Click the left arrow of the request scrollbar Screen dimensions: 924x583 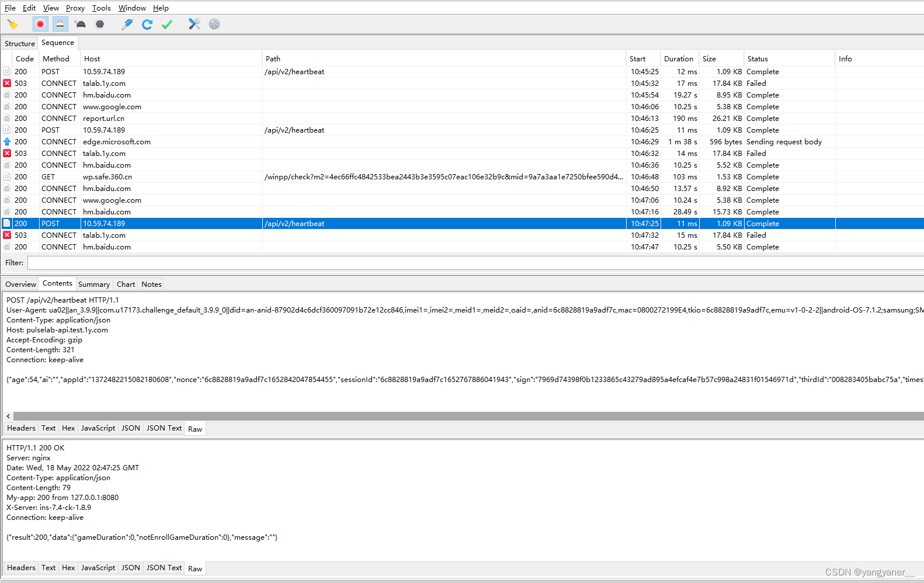tap(8, 416)
